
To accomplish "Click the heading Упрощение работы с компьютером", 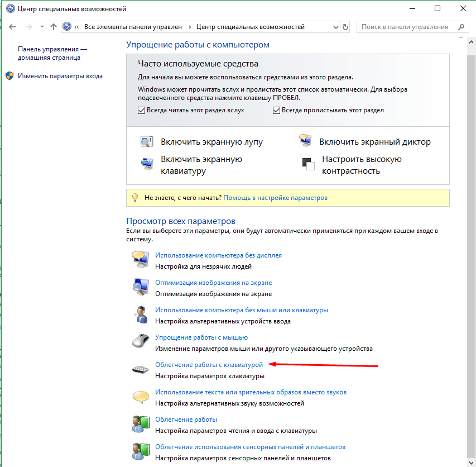I will coord(198,44).
